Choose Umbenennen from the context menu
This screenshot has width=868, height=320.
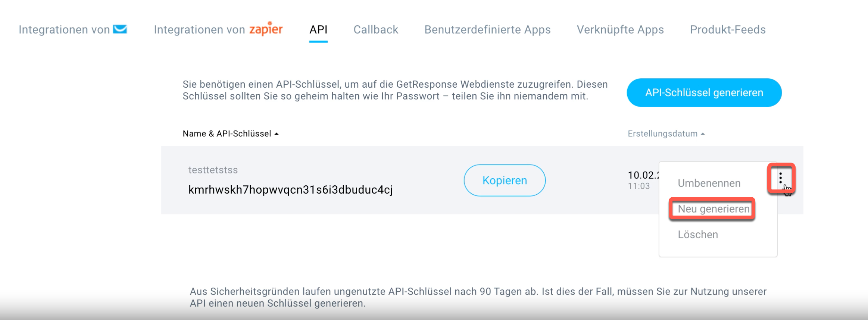[709, 183]
